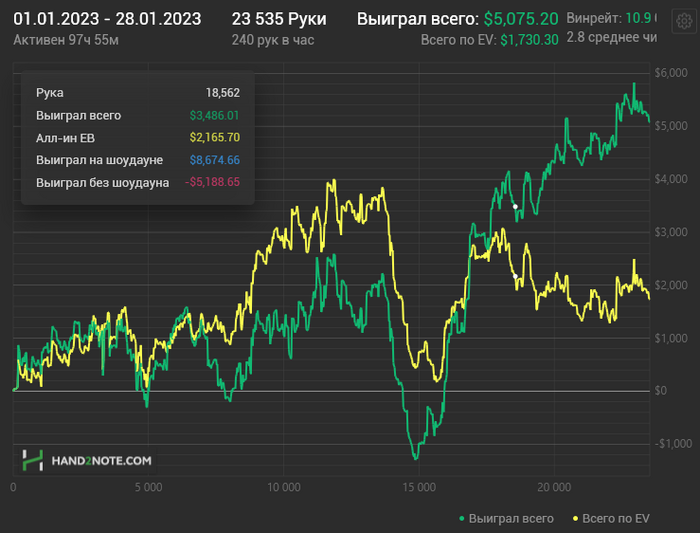
Task: Click the EV total value $1,730.30
Action: tap(529, 40)
